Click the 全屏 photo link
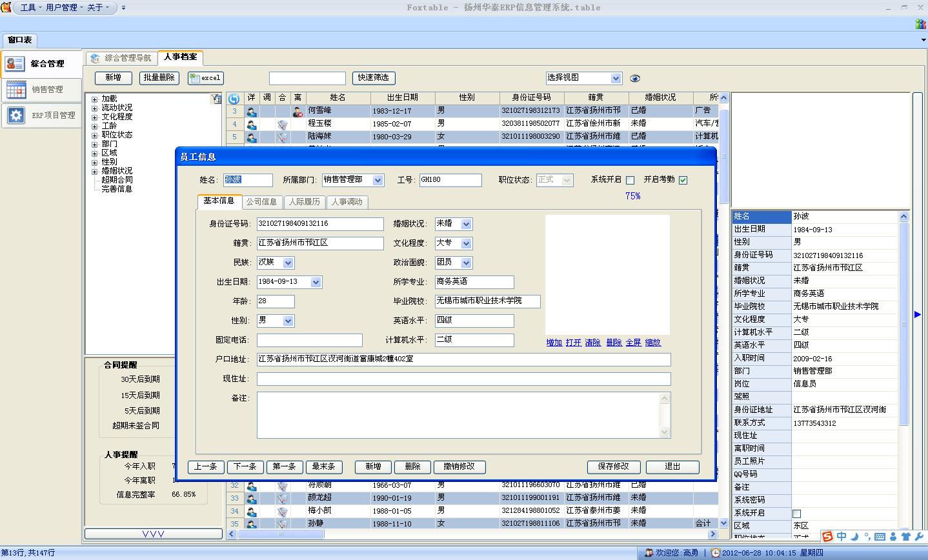 click(633, 343)
